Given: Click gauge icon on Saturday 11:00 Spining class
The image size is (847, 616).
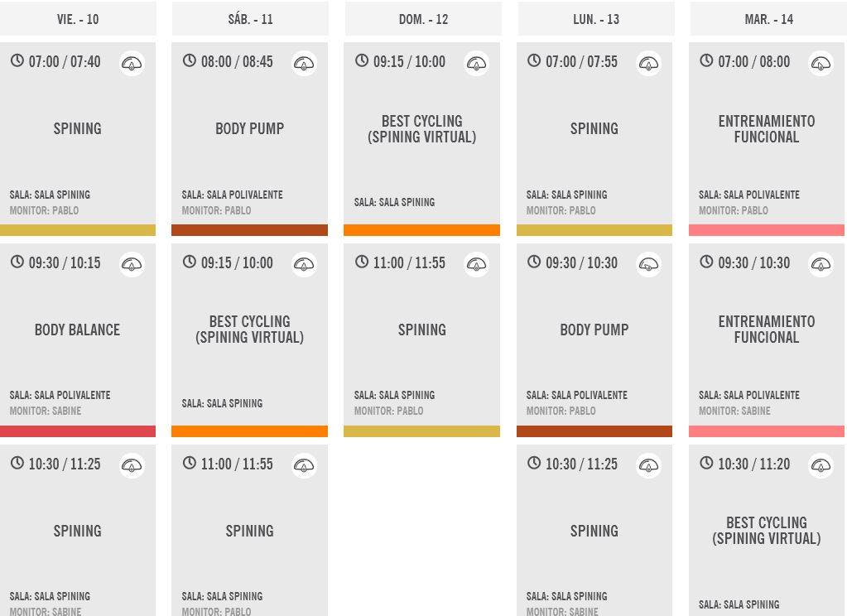Looking at the screenshot, I should [x=304, y=465].
